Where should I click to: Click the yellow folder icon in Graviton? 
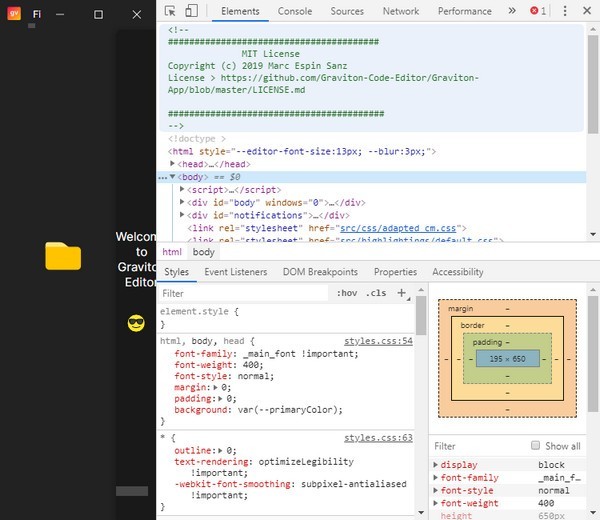(63, 257)
